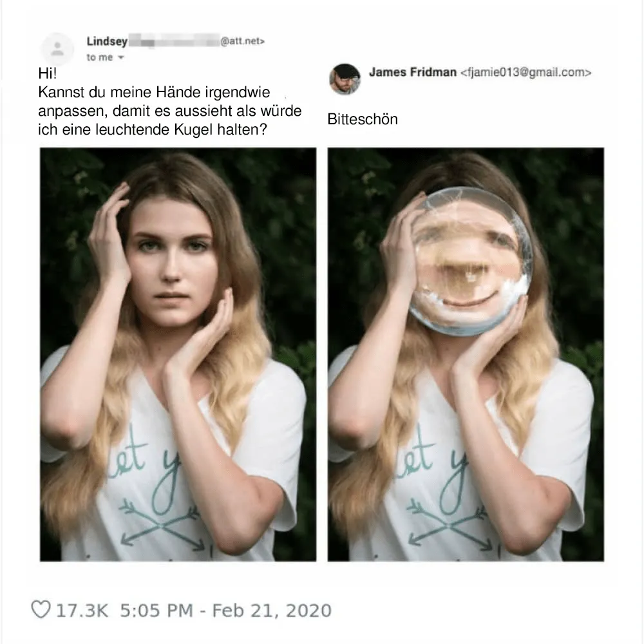View the 17.3K likes count
The width and height of the screenshot is (644, 644).
(x=82, y=611)
